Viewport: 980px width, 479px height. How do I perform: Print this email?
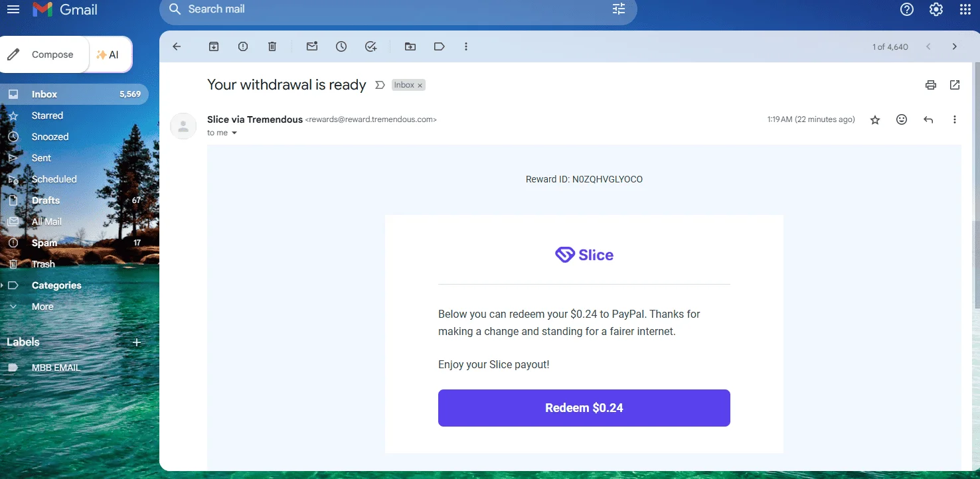click(931, 85)
